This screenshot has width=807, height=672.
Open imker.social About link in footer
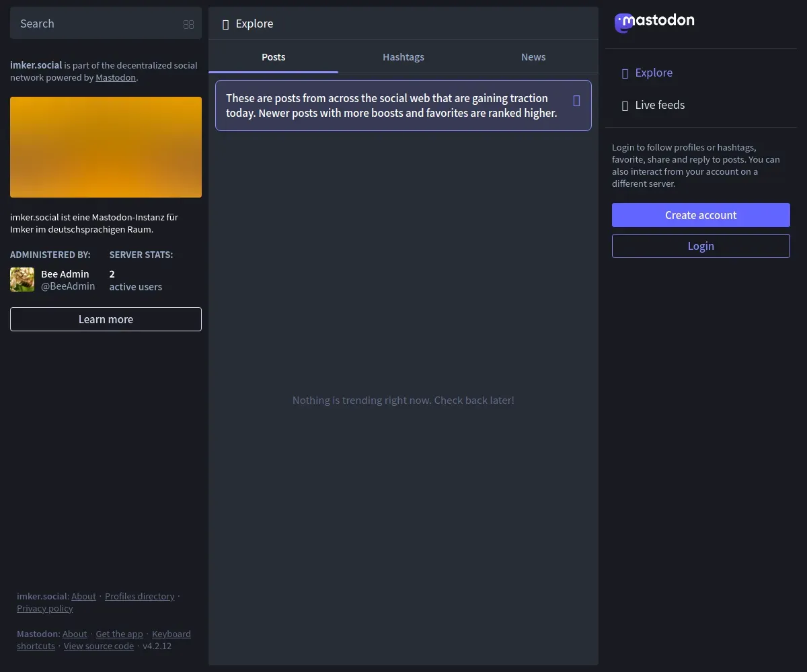tap(83, 597)
